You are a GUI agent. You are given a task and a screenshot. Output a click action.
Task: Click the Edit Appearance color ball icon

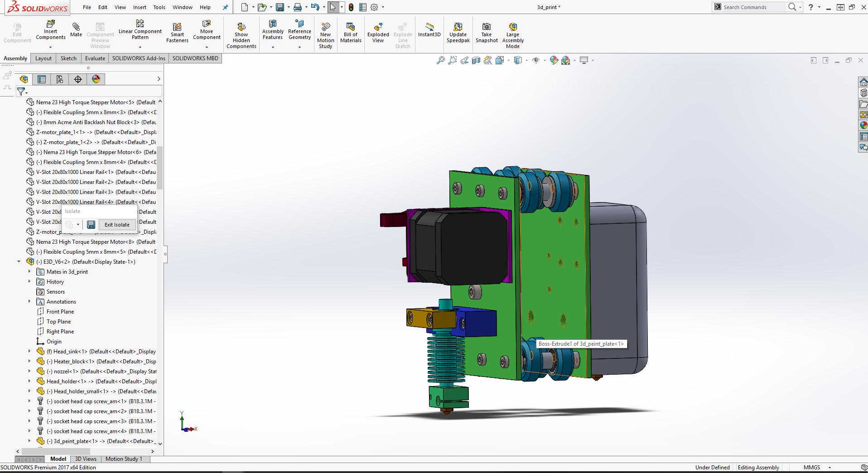click(554, 60)
